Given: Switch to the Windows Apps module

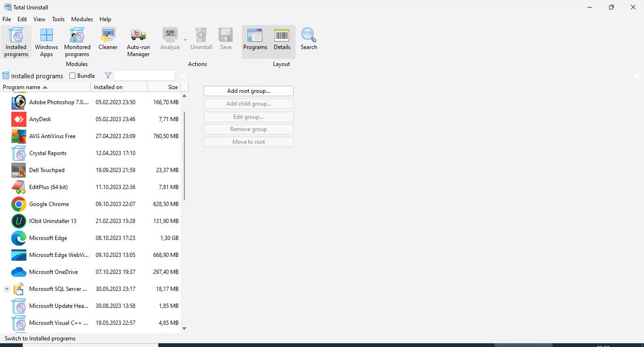Looking at the screenshot, I should 46,42.
